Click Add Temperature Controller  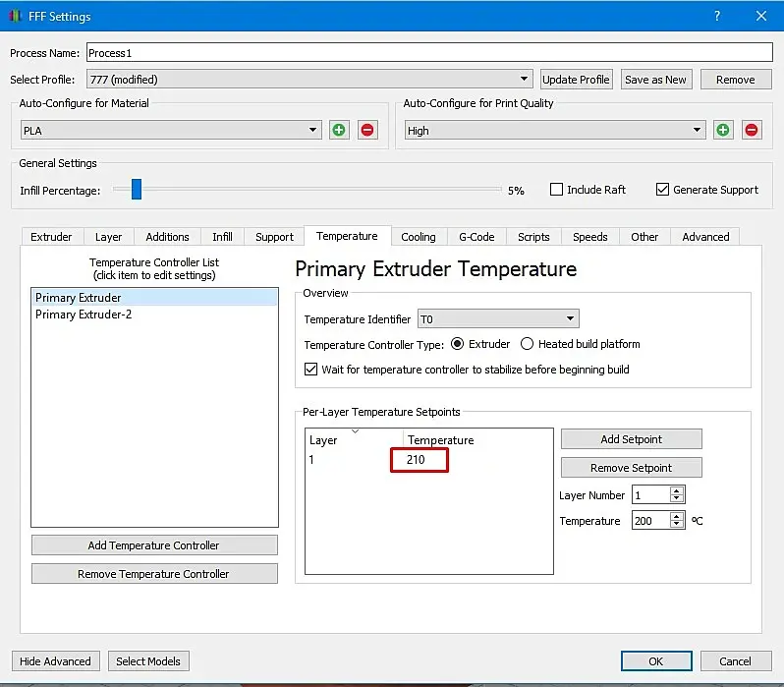(x=154, y=544)
